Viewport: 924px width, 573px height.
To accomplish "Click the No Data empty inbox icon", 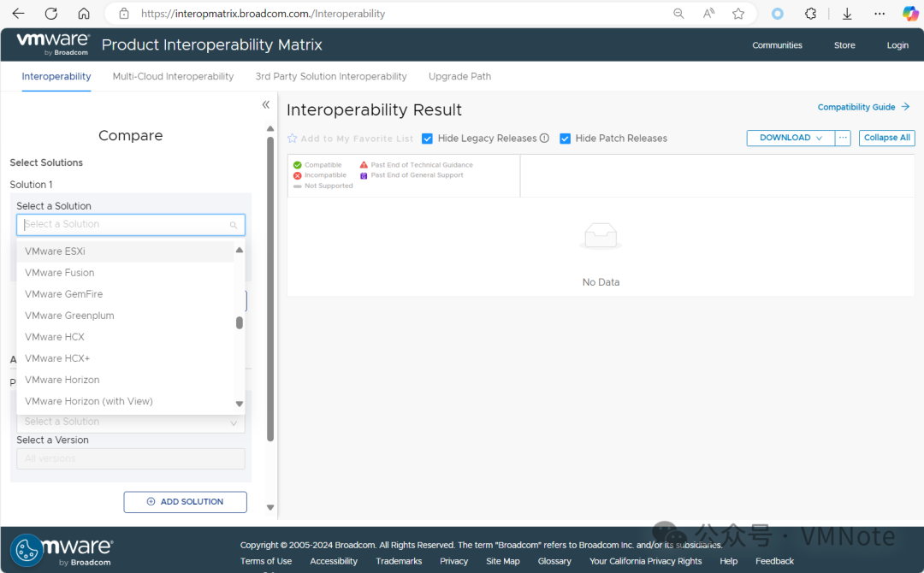I will tap(601, 236).
